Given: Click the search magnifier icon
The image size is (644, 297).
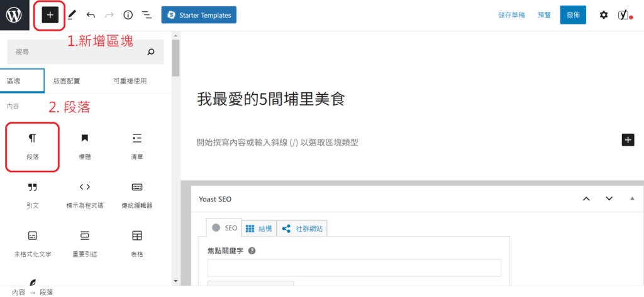Looking at the screenshot, I should tap(151, 52).
